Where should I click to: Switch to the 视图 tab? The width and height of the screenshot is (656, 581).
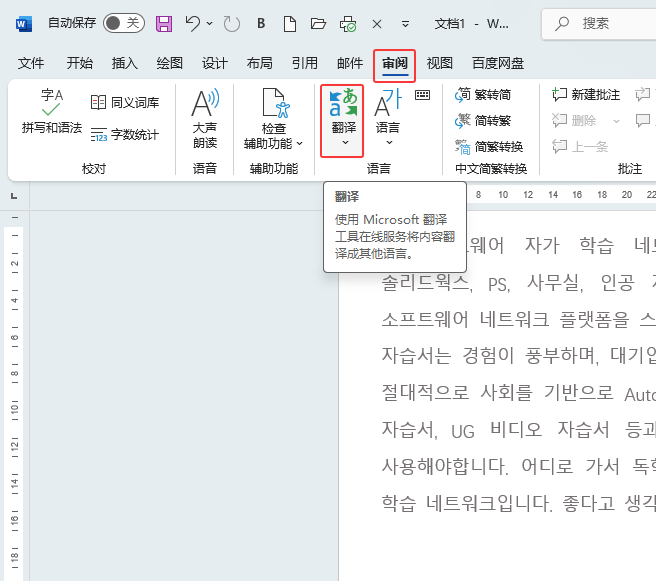click(x=440, y=63)
